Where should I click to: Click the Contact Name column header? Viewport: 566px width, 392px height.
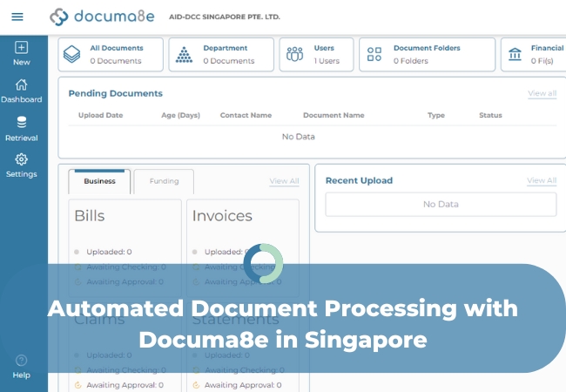pos(246,115)
